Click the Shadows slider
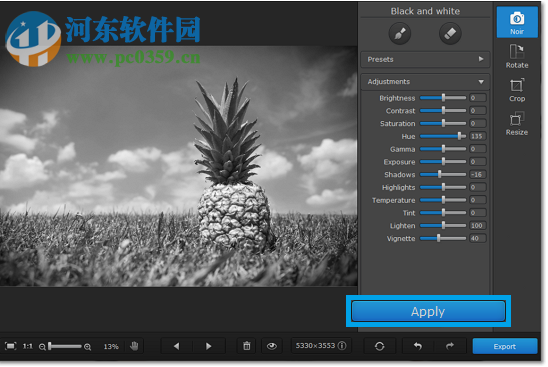The height and width of the screenshot is (367, 548). [443, 174]
